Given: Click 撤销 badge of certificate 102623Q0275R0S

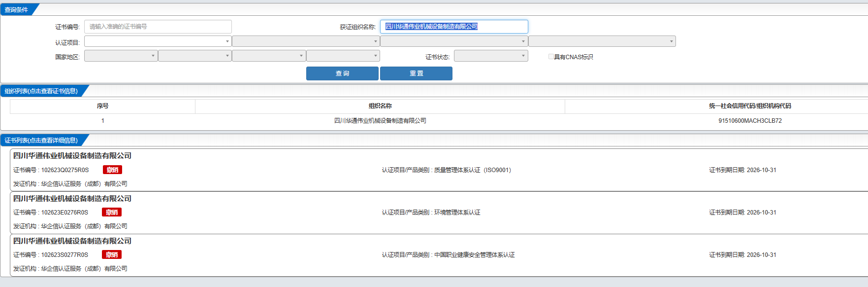Looking at the screenshot, I should (x=112, y=170).
